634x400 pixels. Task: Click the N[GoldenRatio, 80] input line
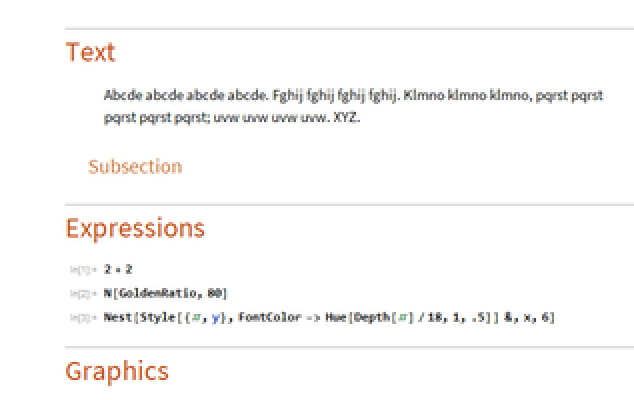tap(166, 293)
